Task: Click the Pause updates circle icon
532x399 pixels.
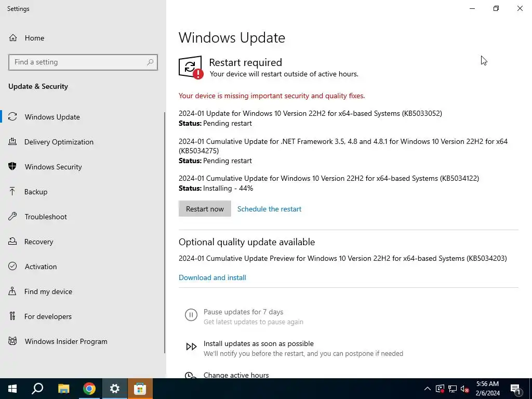Action: point(191,315)
